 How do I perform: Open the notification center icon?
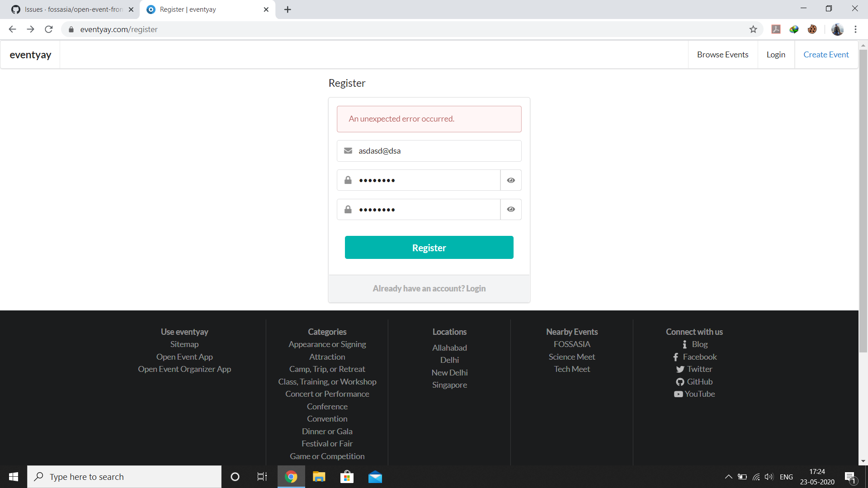coord(850,477)
